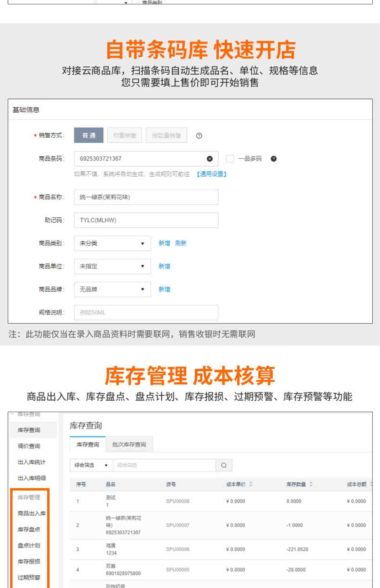Click the 商品条码 input field
This screenshot has height=588, width=380.
pos(146,159)
